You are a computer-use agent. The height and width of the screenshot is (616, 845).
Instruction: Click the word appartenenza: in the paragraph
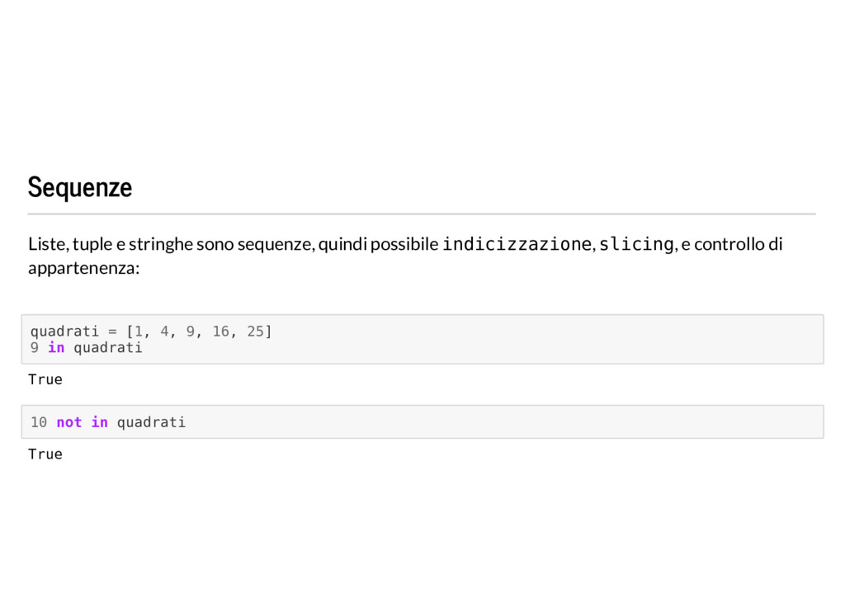(x=83, y=268)
